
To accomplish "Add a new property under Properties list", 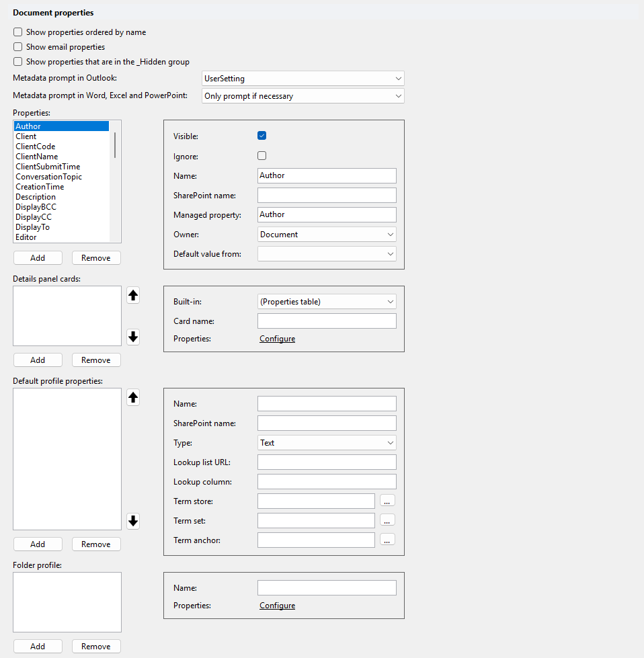I will coord(38,258).
